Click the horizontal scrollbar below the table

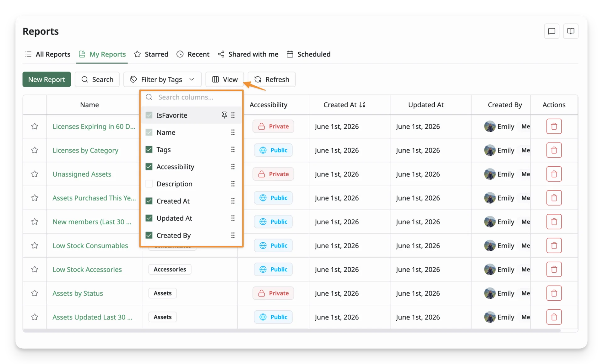pos(291,330)
